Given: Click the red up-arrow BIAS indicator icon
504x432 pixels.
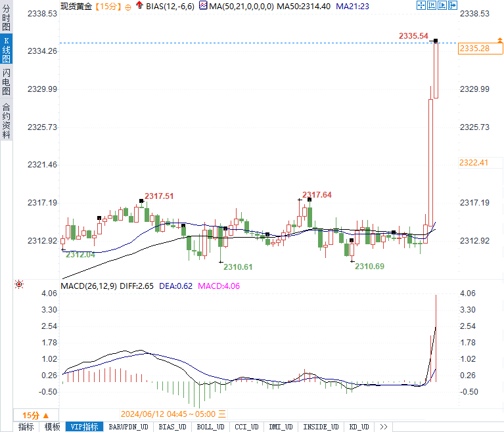Looking at the screenshot, I should coord(139,6).
